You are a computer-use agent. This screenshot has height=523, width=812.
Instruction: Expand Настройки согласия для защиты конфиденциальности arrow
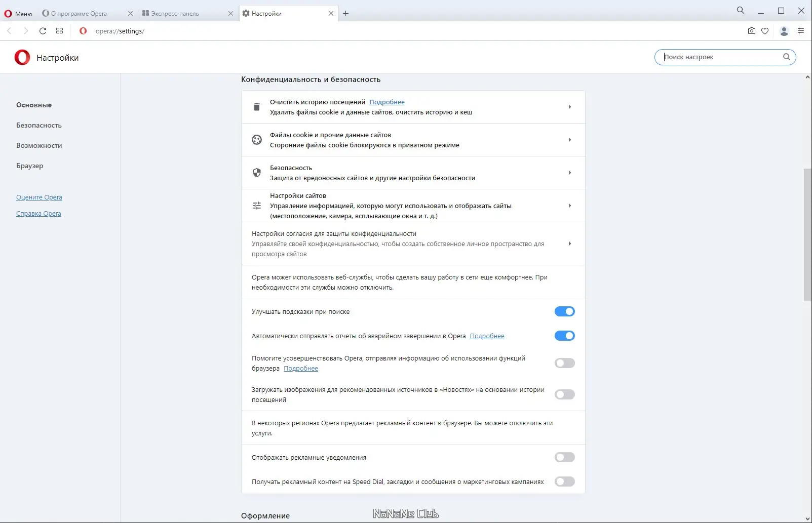coord(570,244)
